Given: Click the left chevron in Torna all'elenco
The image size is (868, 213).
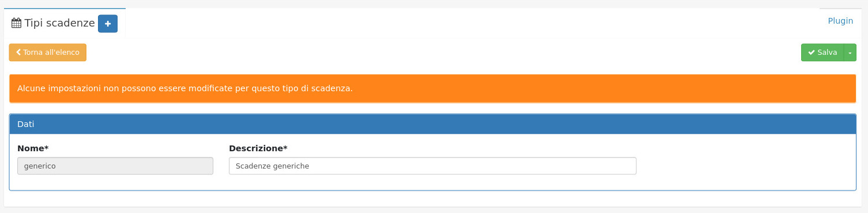Looking at the screenshot, I should point(18,53).
